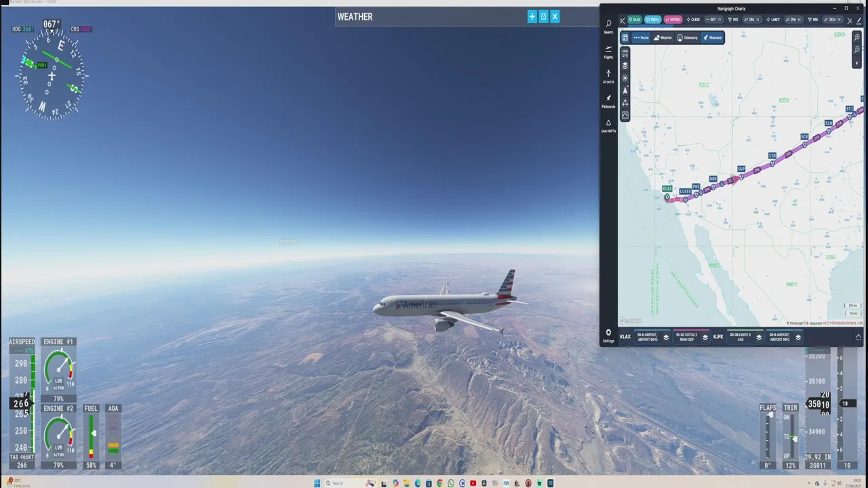Screen dimensions: 868x488
Task: Click the route edit pencil icon
Action: tap(859, 21)
